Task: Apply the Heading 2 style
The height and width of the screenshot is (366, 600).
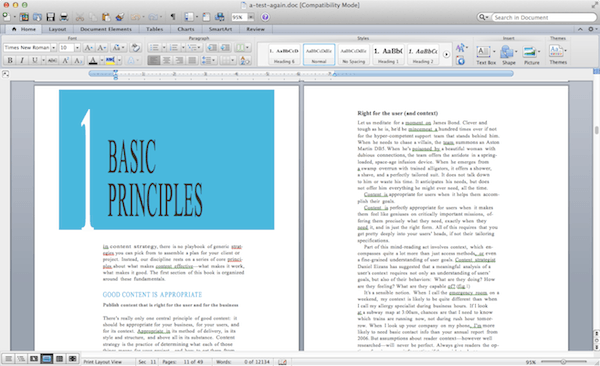Action: 422,54
